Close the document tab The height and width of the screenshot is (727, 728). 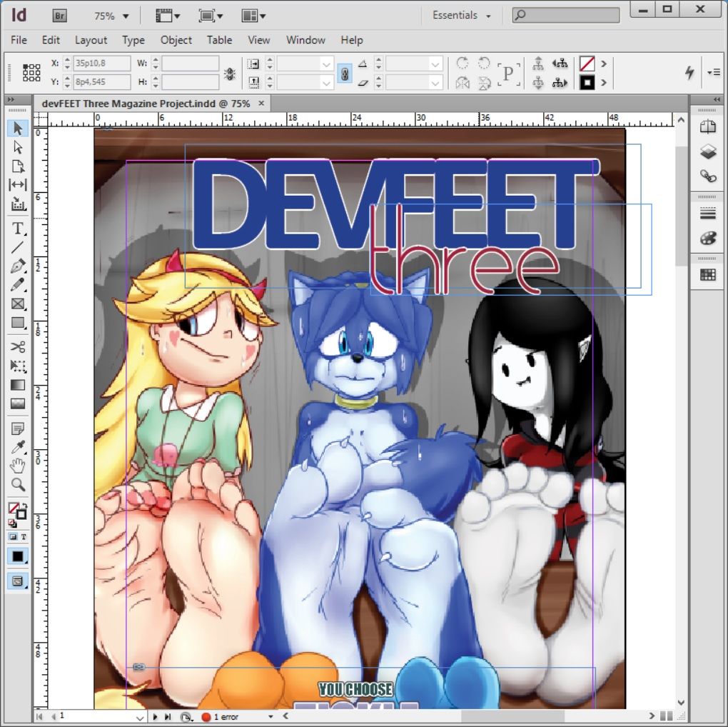[261, 103]
